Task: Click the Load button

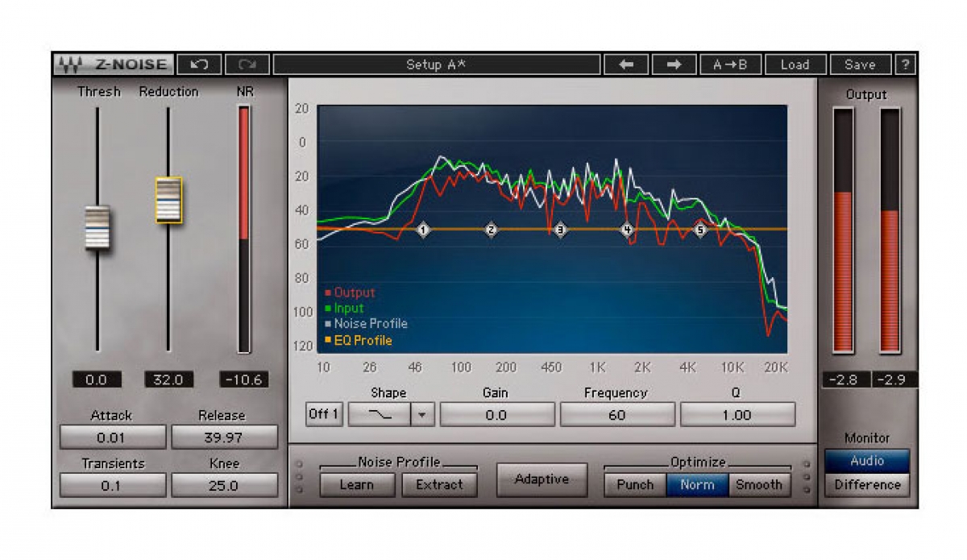Action: [795, 64]
